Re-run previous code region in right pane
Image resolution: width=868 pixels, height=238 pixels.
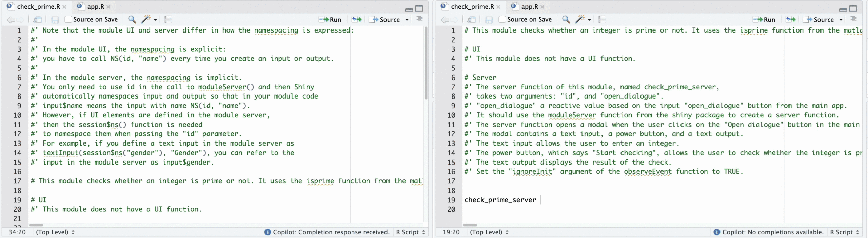pos(790,19)
